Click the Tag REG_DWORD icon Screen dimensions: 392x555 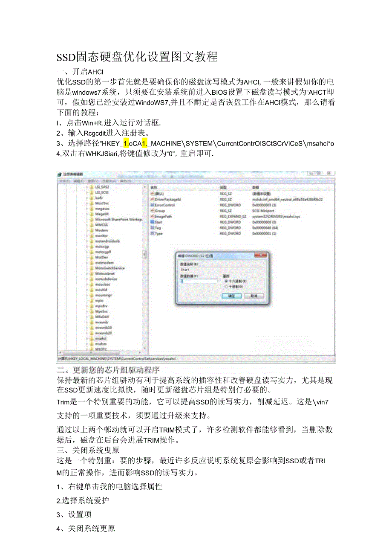pos(152,228)
